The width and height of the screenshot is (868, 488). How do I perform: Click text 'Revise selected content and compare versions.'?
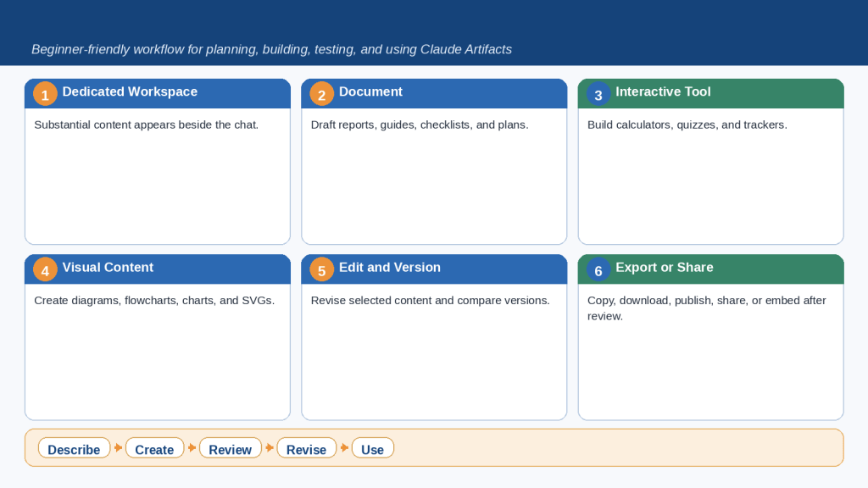(430, 301)
